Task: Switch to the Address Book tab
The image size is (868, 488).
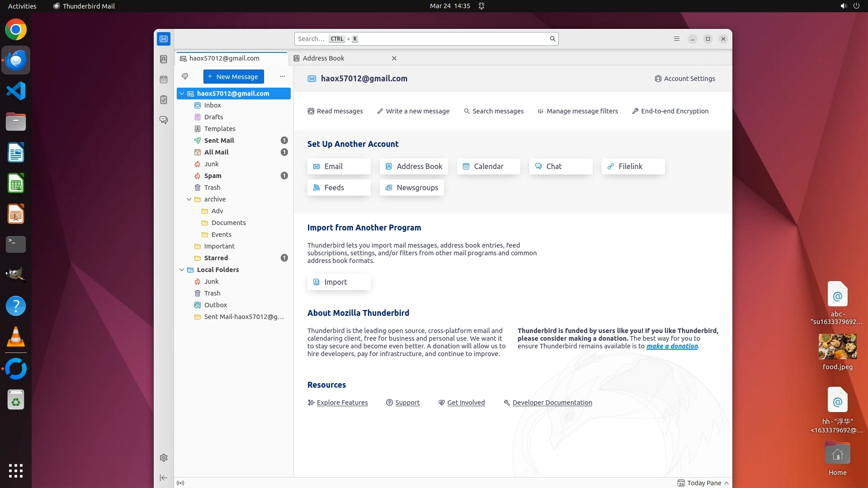Action: click(x=323, y=58)
